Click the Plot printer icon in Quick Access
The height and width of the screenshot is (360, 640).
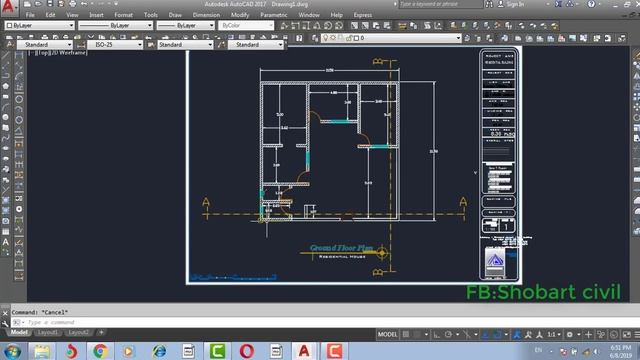72,4
